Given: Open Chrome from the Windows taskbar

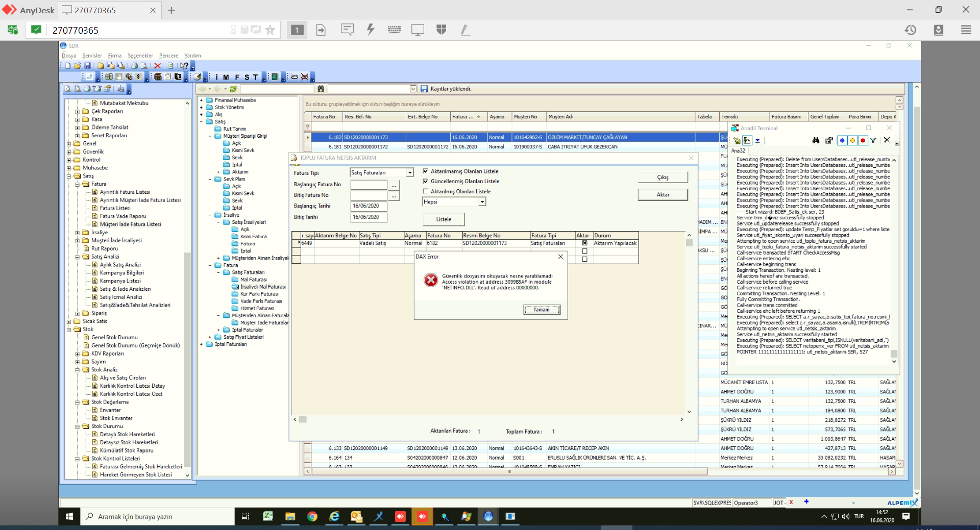Looking at the screenshot, I should (312, 516).
